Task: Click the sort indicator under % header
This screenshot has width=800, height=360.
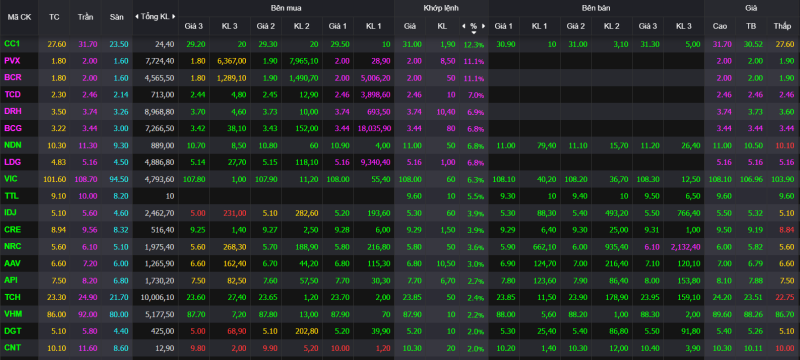Action: (473, 33)
